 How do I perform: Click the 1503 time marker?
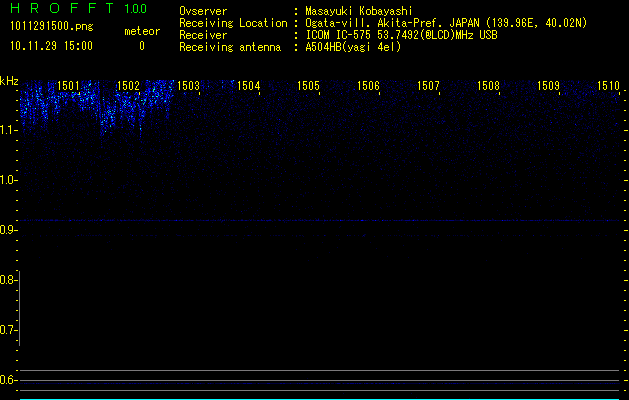(x=188, y=86)
